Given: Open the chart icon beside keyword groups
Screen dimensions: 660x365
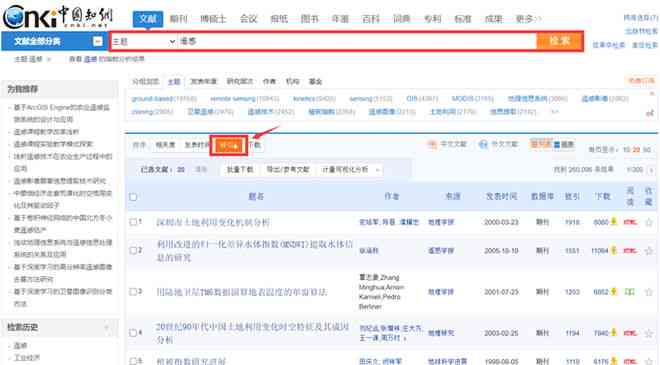Looking at the screenshot, I should (650, 112).
